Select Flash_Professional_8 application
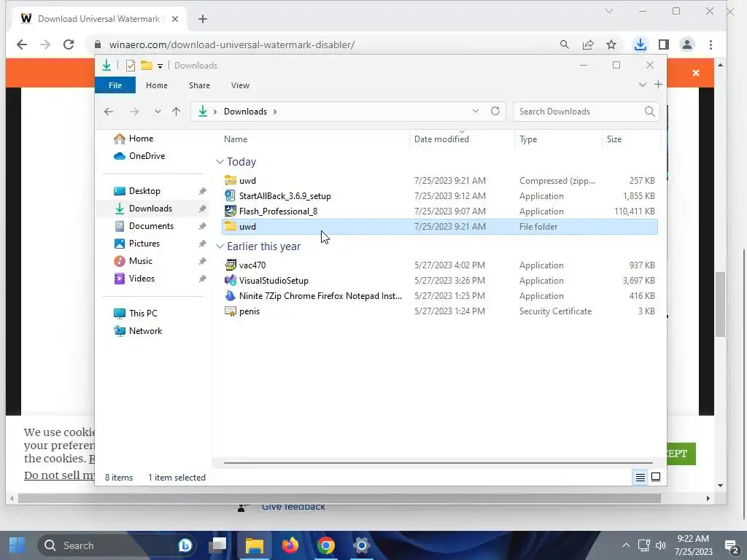This screenshot has height=560, width=747. click(439, 211)
